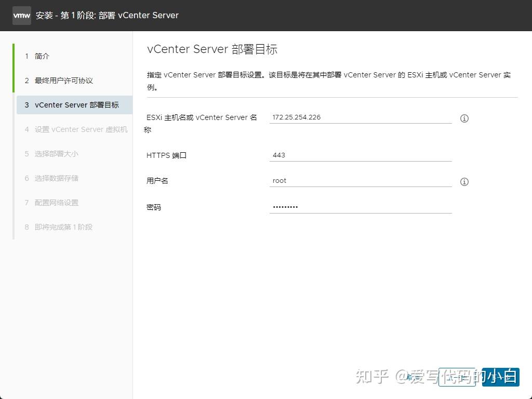Focus the ESXi host name field with 172.25.254.226
This screenshot has width=532, height=399.
click(361, 117)
